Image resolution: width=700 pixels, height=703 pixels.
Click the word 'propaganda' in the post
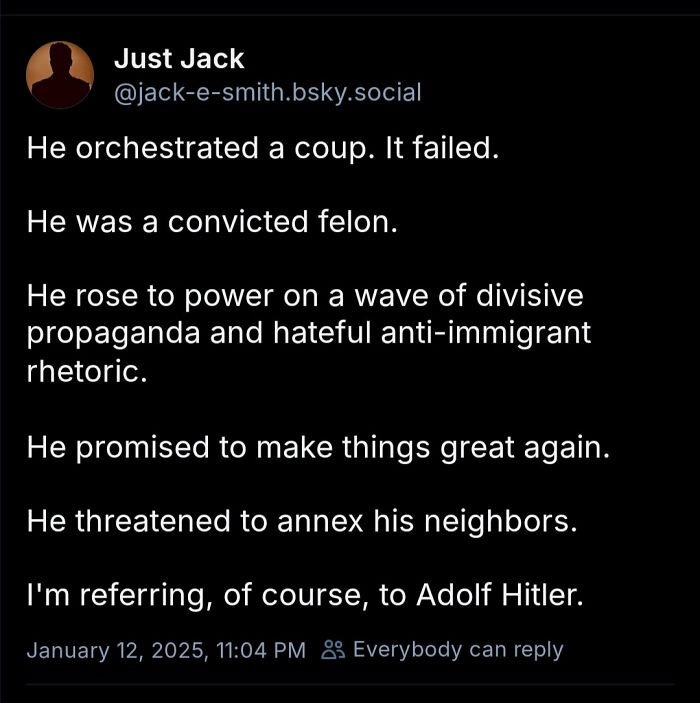113,334
